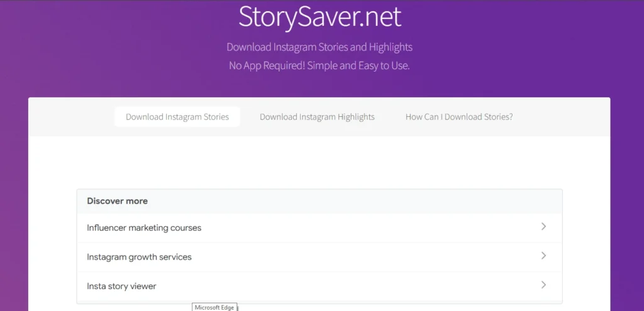
Task: Open the Download Instagram Stories tab
Action: point(177,117)
